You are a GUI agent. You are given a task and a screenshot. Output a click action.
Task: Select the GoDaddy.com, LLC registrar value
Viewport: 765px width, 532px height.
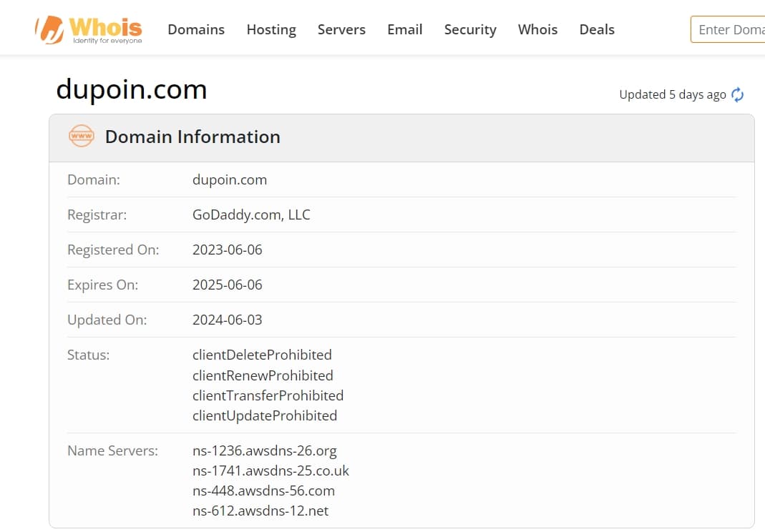(251, 215)
